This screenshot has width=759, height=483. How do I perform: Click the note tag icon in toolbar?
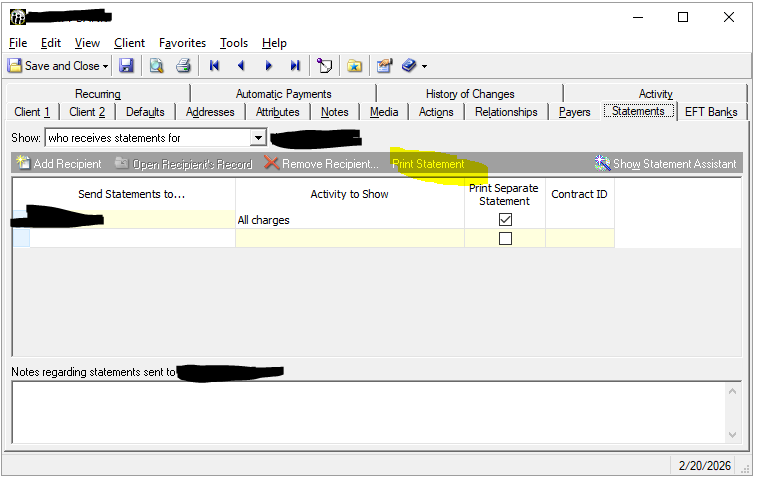click(324, 66)
